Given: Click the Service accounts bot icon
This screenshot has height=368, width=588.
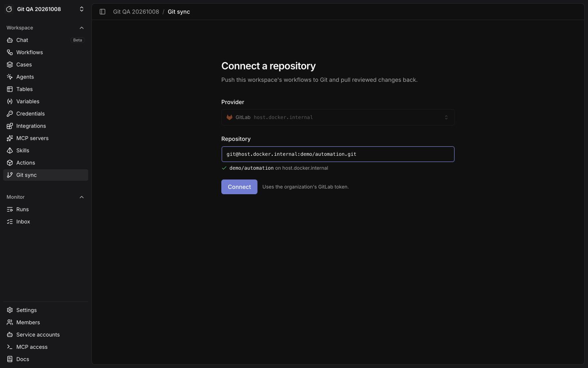Looking at the screenshot, I should click(10, 335).
